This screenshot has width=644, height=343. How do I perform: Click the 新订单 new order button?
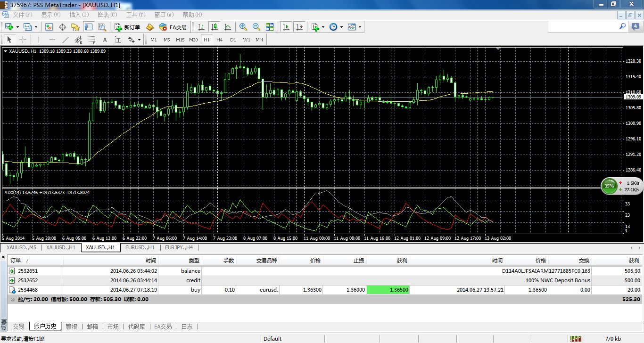tap(128, 27)
